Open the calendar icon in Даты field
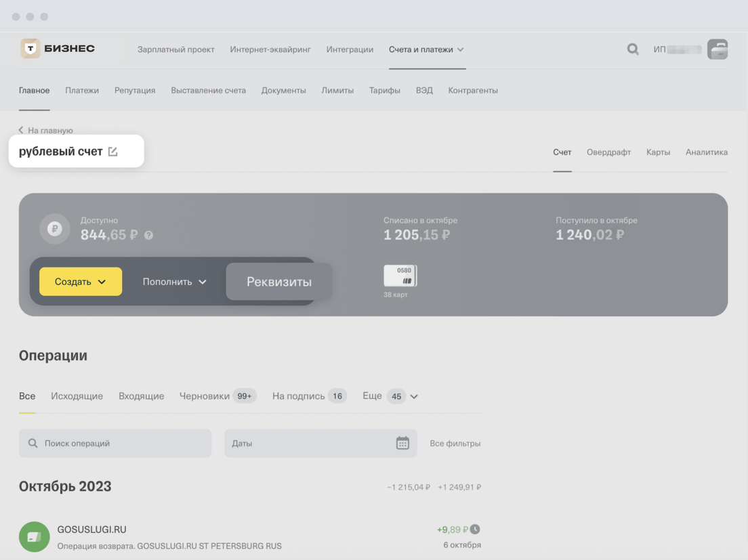The height and width of the screenshot is (560, 748). 402,443
